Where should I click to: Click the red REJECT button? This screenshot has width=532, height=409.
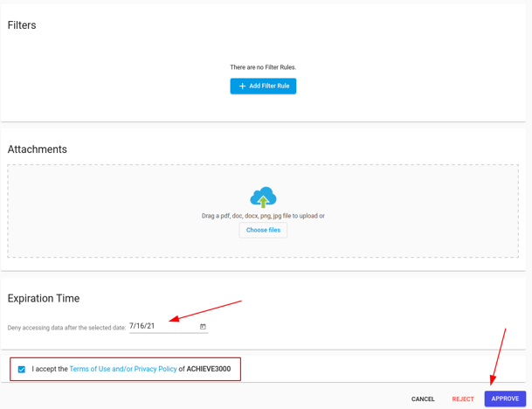tap(463, 399)
